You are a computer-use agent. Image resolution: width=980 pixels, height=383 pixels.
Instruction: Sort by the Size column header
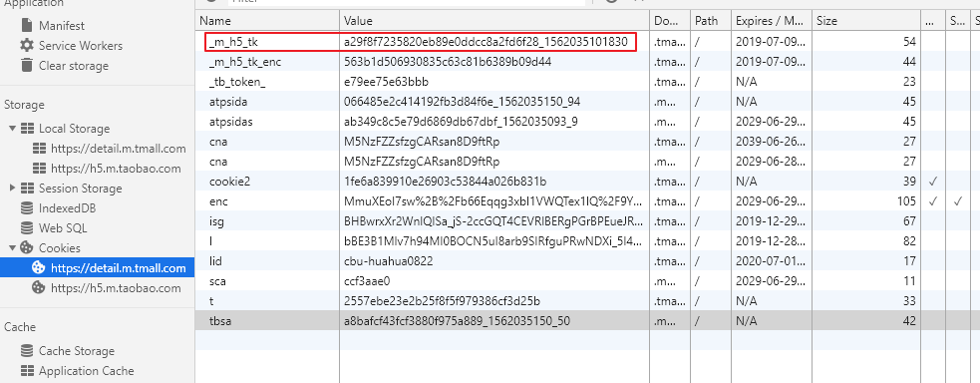coord(867,21)
